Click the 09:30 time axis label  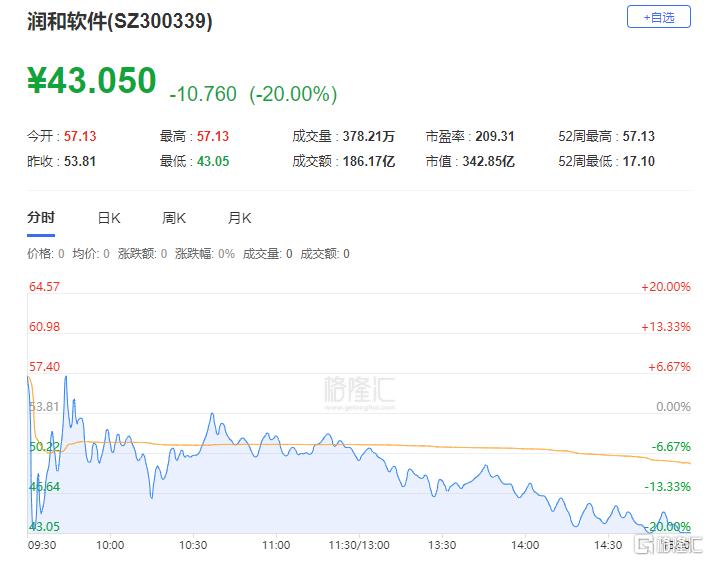pyautogui.click(x=42, y=545)
